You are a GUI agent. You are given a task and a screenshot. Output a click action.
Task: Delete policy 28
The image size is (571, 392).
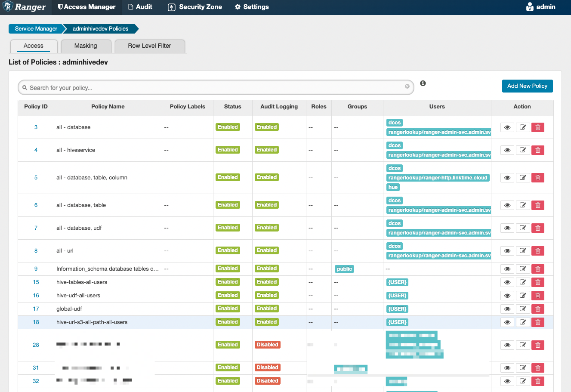tap(538, 345)
